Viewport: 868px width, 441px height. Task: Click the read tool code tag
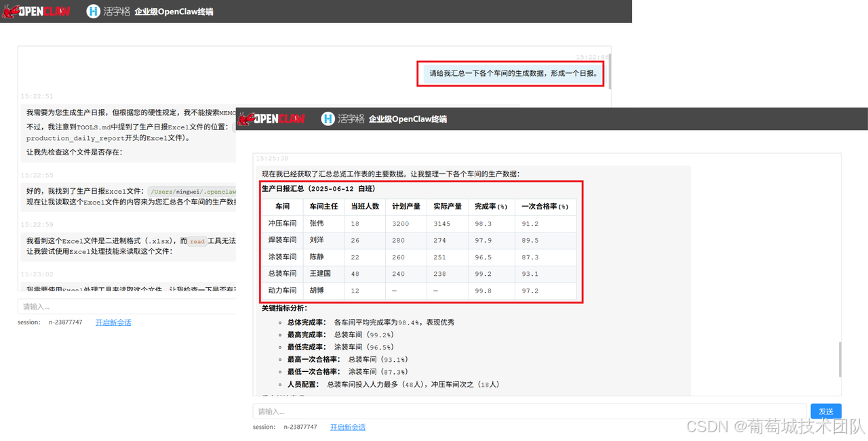tap(197, 241)
